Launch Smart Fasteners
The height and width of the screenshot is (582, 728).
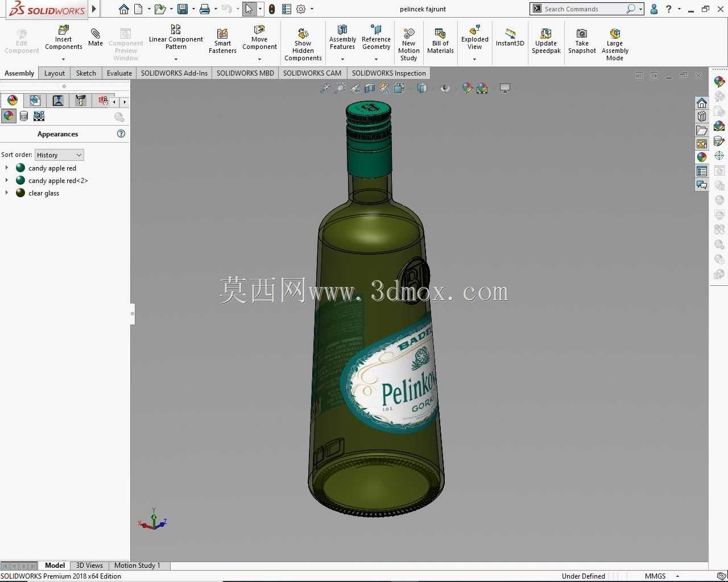[222, 41]
